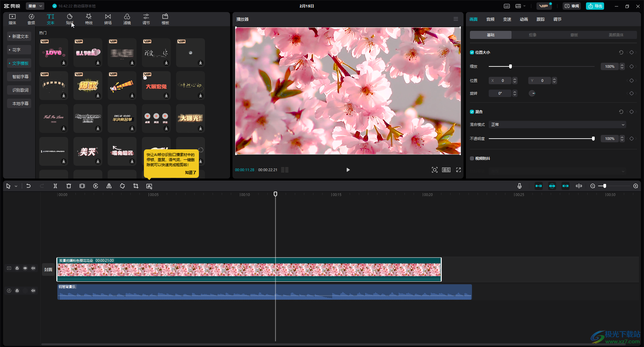Download the 'love' text template
The width and height of the screenshot is (644, 347).
[64, 63]
